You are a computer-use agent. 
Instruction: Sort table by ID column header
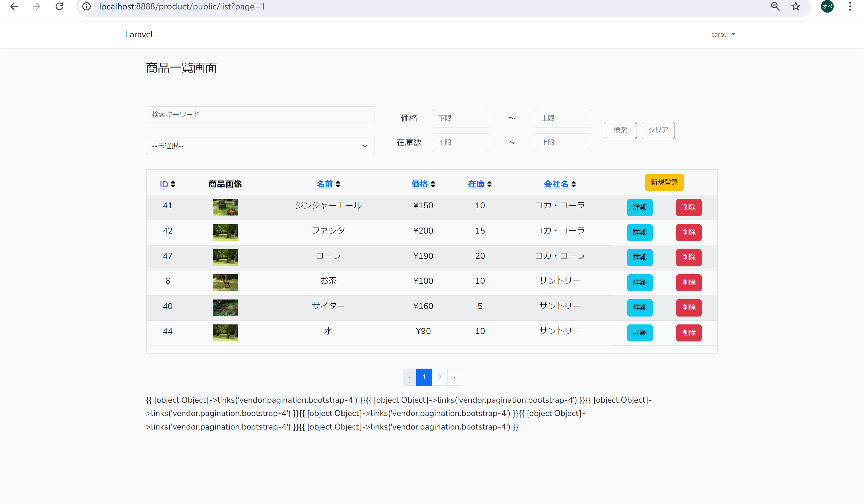coord(164,184)
